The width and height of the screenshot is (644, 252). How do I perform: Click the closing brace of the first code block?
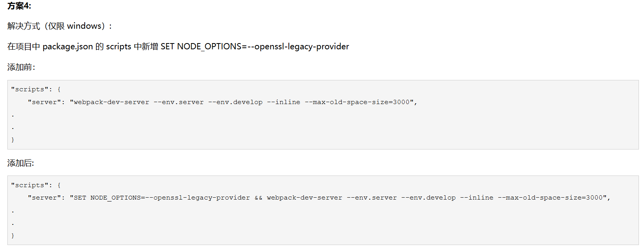point(13,140)
